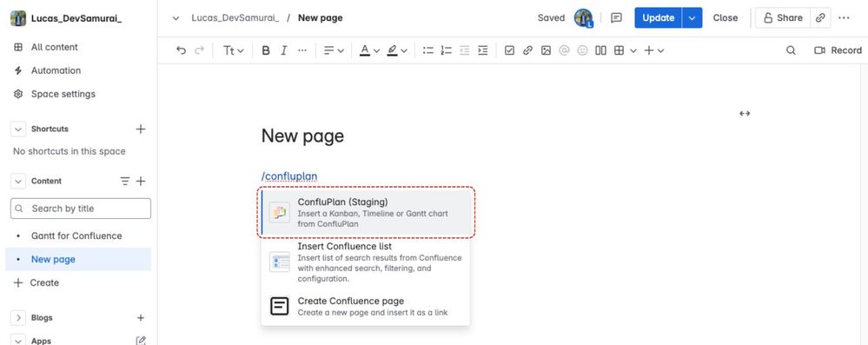Insert a numbered list

point(447,50)
